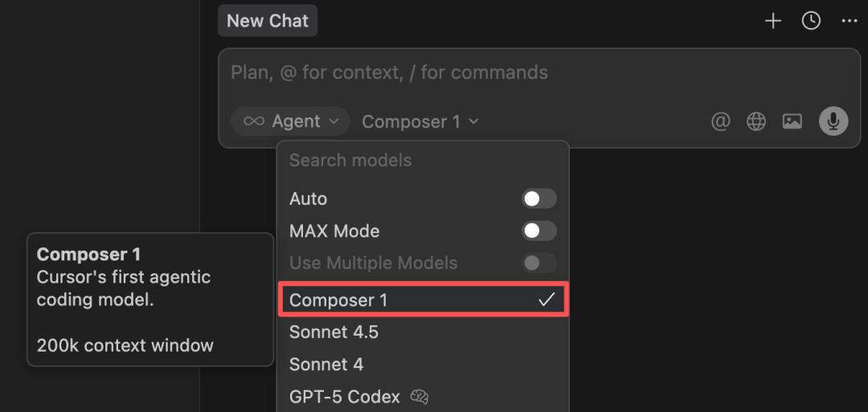Screen dimensions: 868x412
Task: Click the Search models field
Action: point(423,161)
